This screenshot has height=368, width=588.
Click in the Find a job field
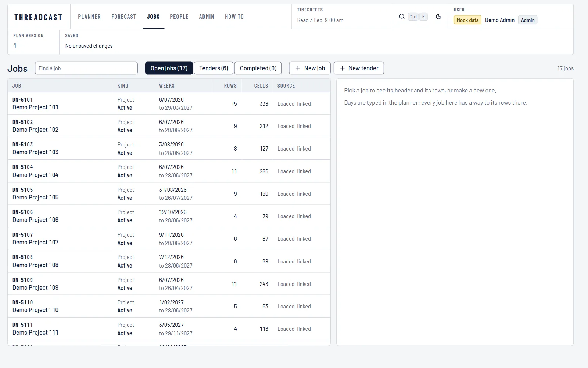click(x=86, y=68)
